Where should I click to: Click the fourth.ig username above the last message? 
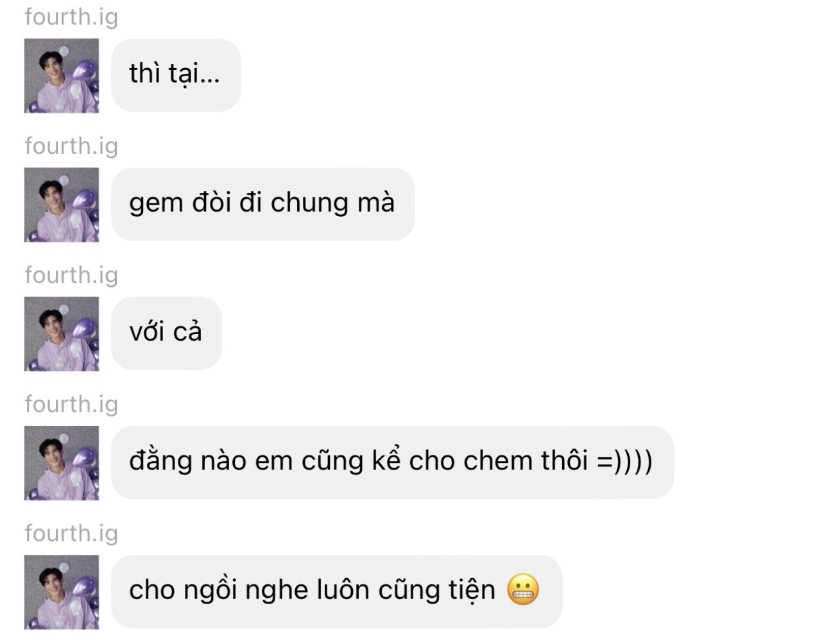tap(71, 533)
